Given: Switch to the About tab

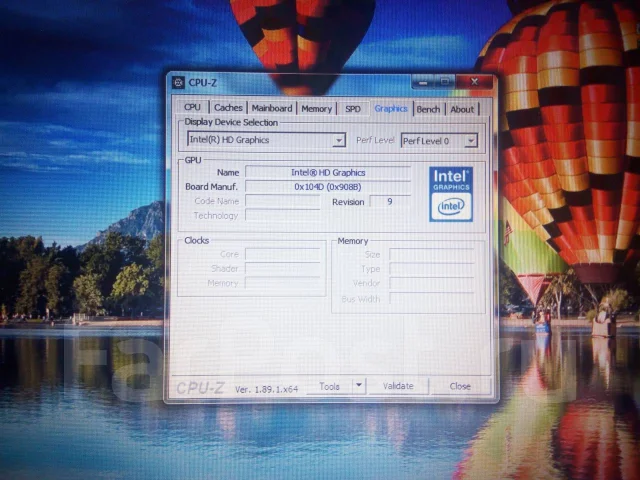Looking at the screenshot, I should 462,109.
